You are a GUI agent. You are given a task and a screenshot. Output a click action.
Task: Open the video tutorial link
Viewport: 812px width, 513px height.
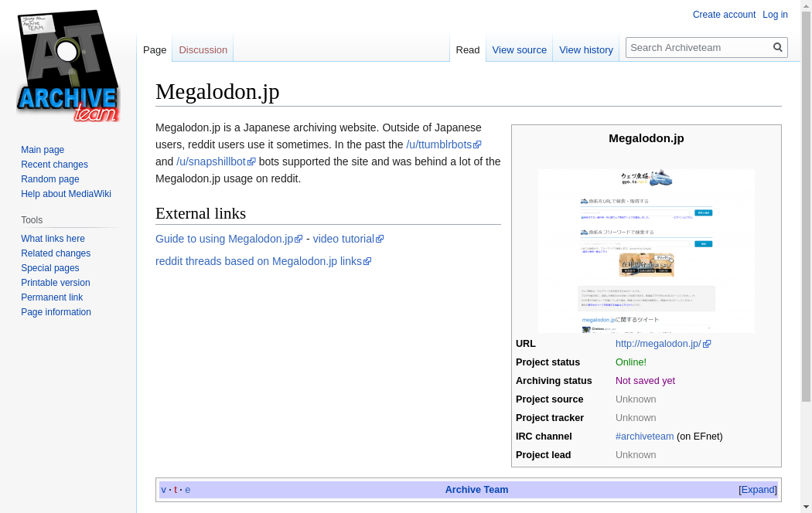coord(343,239)
